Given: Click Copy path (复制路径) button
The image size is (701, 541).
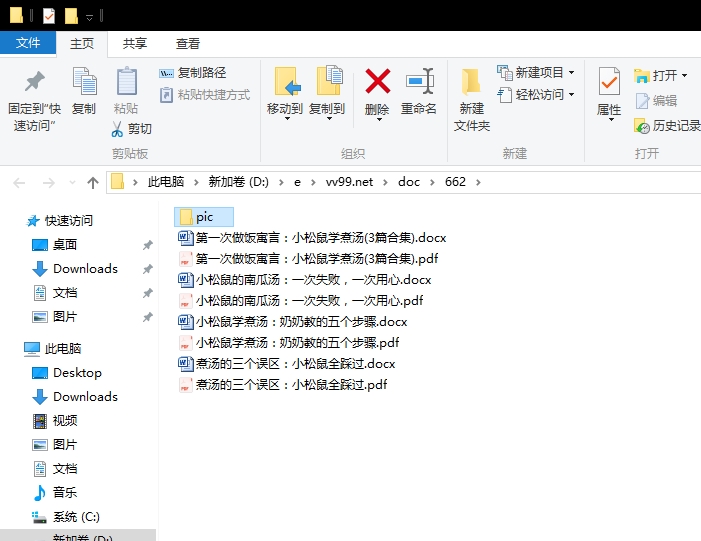Looking at the screenshot, I should (x=193, y=72).
